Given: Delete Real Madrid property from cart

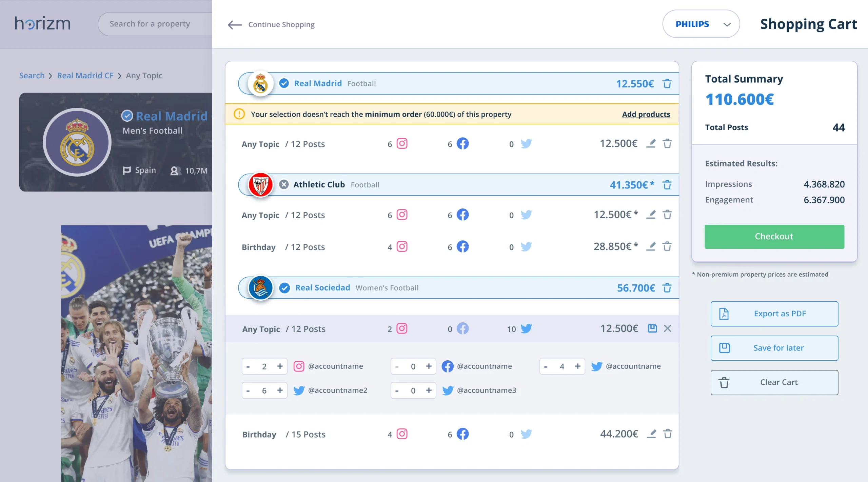Looking at the screenshot, I should 667,83.
